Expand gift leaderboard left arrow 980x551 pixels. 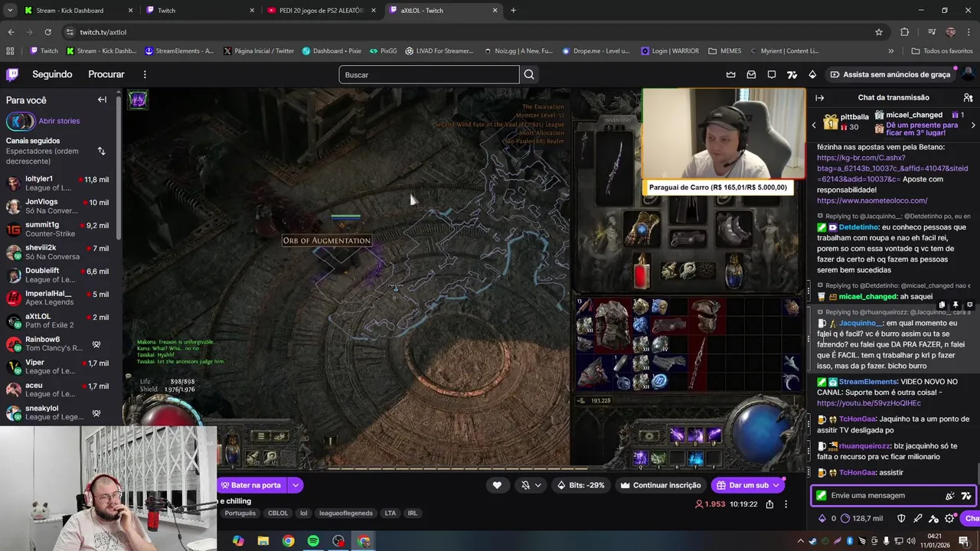click(x=814, y=126)
